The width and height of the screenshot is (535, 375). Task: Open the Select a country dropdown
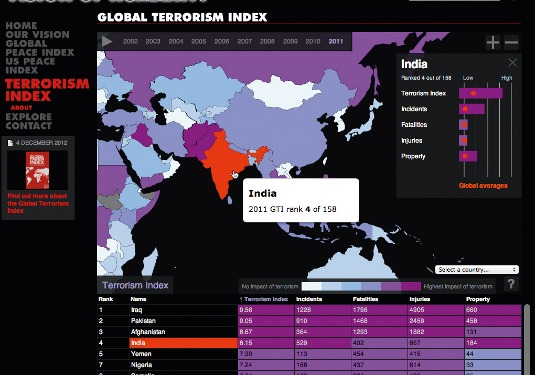pos(477,270)
